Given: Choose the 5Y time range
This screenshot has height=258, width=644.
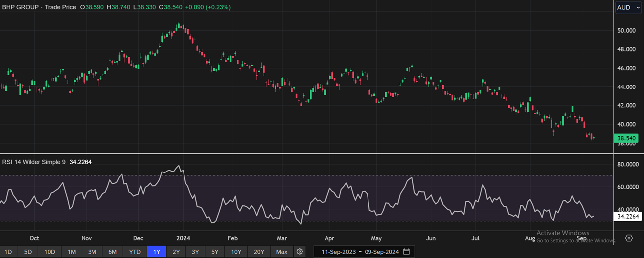Looking at the screenshot, I should (215, 252).
